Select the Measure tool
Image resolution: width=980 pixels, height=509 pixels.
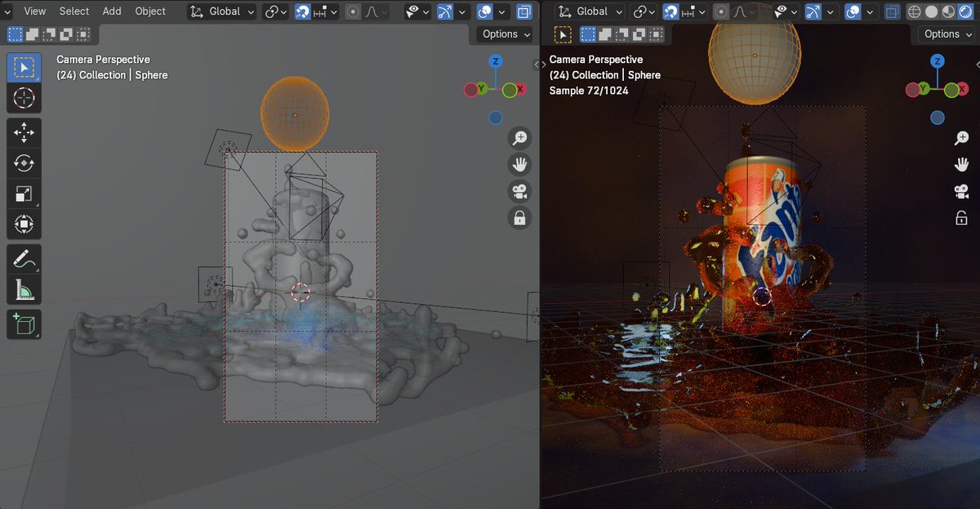[x=24, y=289]
